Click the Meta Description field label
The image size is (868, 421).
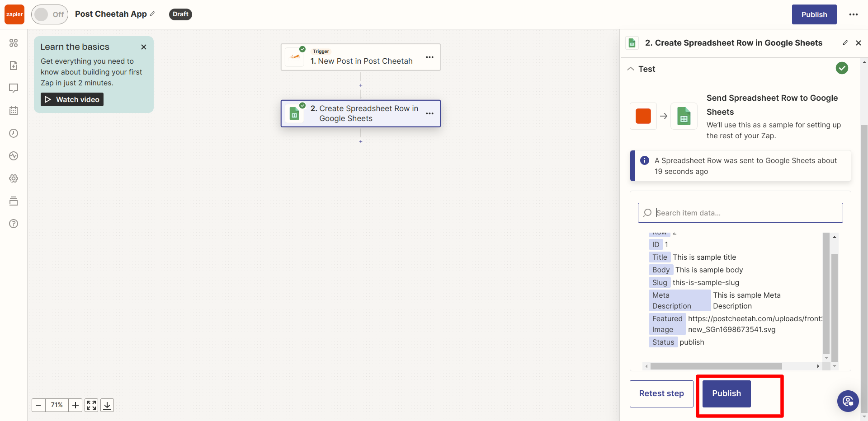tap(680, 300)
